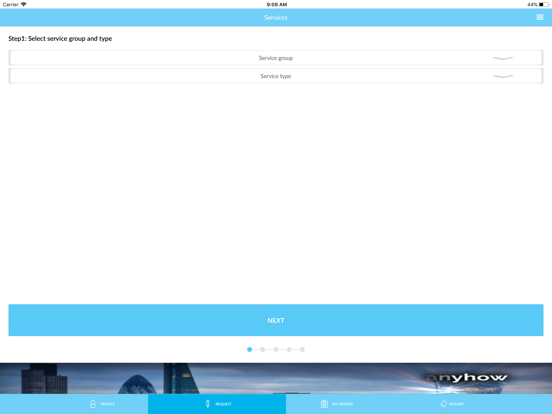The width and height of the screenshot is (552, 414).
Task: Tap the 9:09 AM clock
Action: coord(277,4)
